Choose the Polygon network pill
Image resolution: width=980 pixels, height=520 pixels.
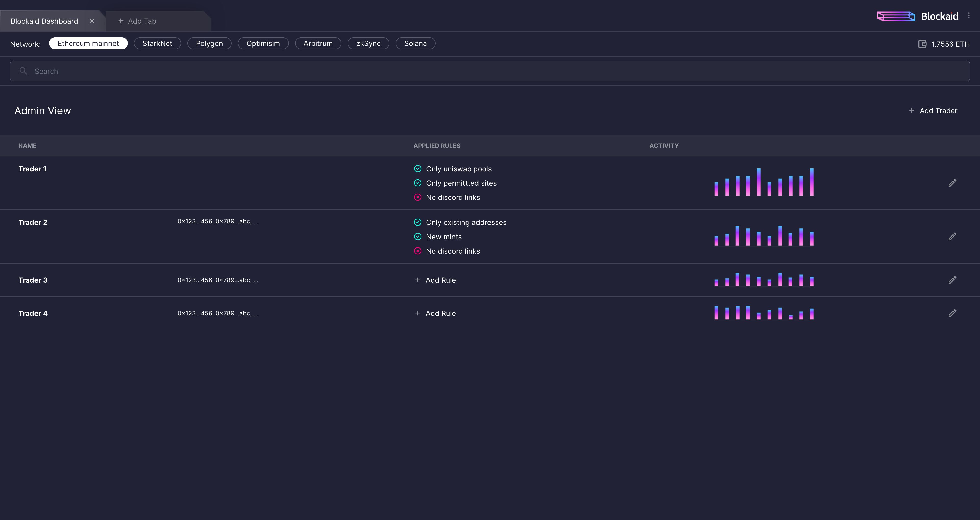point(209,43)
